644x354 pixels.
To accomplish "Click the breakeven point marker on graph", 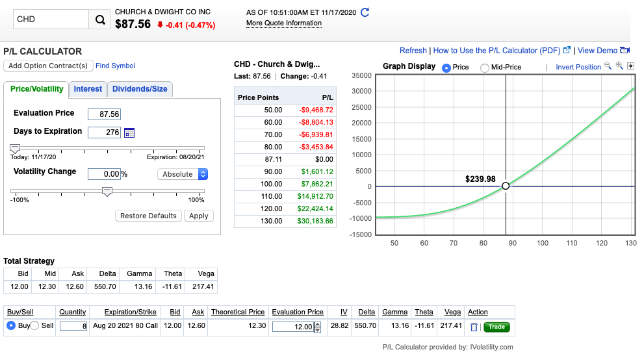I will pyautogui.click(x=506, y=186).
